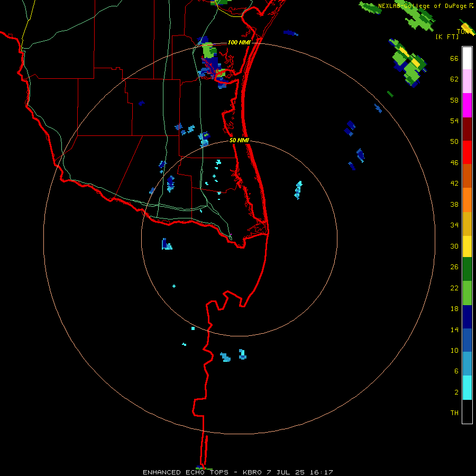Click the cyan offshore echo inside 50 NMI ring
This screenshot has height=476, width=476.
coord(298,190)
